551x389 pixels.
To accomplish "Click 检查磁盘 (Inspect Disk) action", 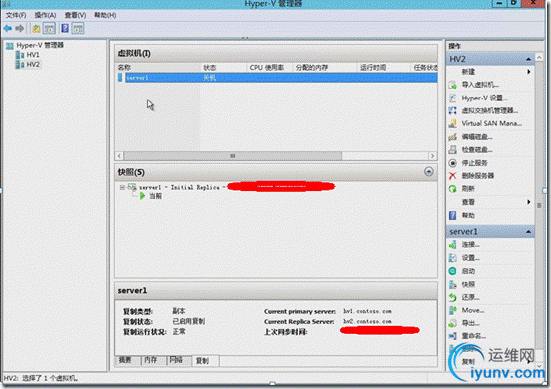I will click(477, 150).
